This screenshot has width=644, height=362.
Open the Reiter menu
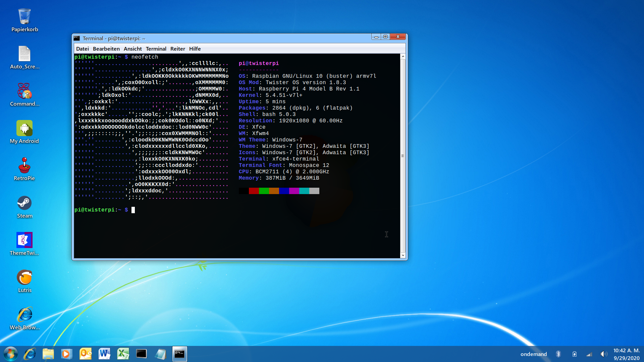click(x=178, y=49)
